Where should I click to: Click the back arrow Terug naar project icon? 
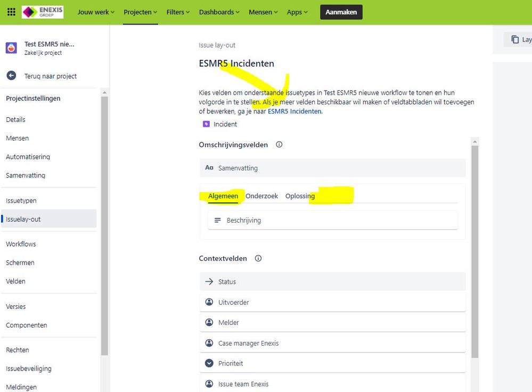(x=11, y=76)
